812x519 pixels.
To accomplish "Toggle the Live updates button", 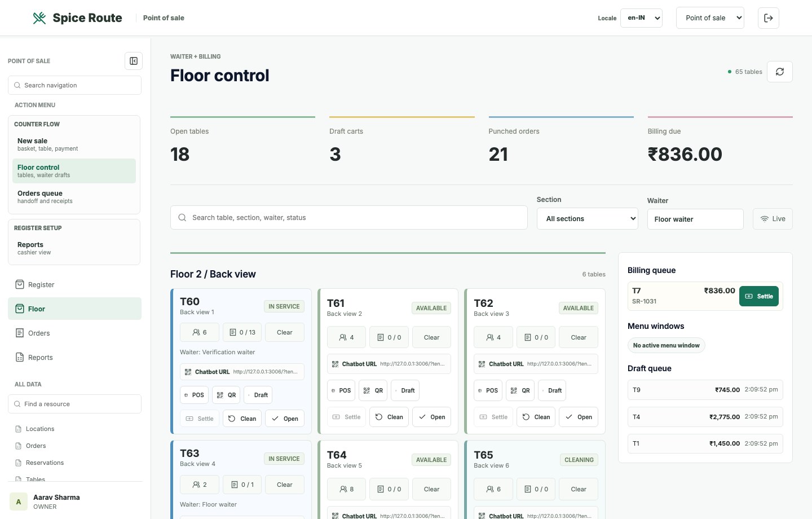I will (773, 219).
